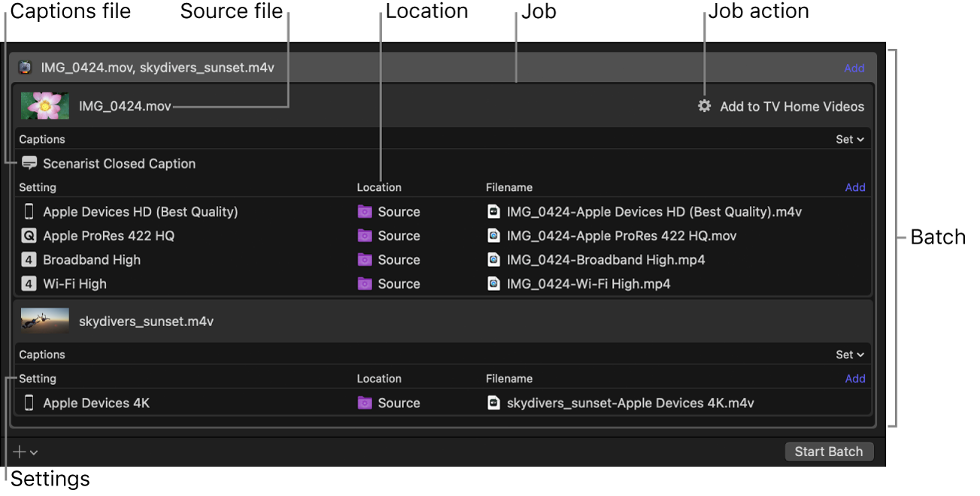Click the Wi-Fi High setting icon
This screenshot has height=496, width=980.
tap(30, 283)
